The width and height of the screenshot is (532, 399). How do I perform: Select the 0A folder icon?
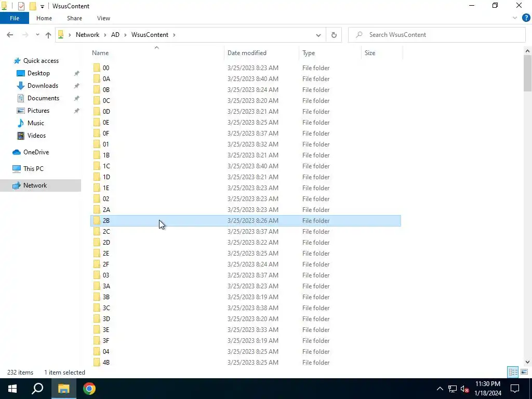(x=97, y=79)
